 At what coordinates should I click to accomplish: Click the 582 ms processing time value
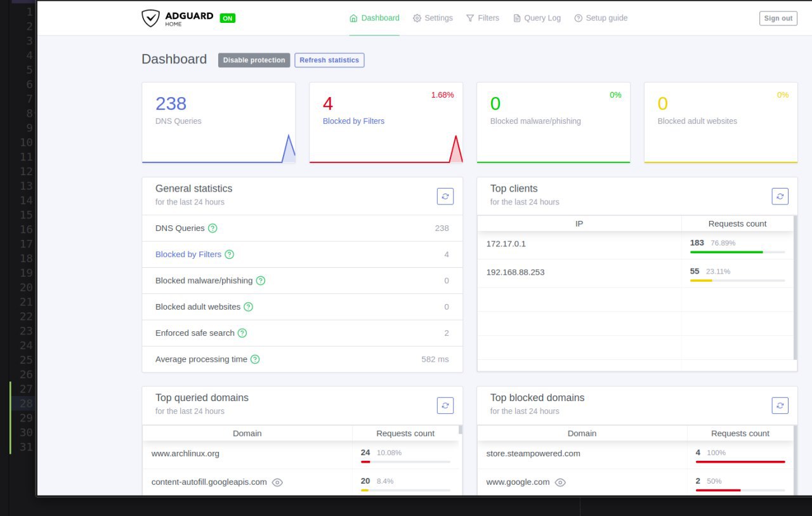coord(435,359)
